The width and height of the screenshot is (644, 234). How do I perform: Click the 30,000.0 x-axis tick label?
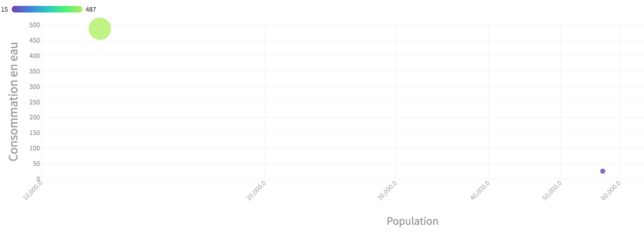coord(388,190)
